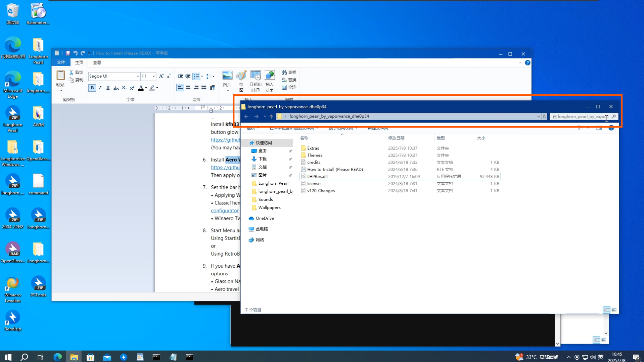Toggle strikethrough formatting in WordPad

[x=116, y=88]
